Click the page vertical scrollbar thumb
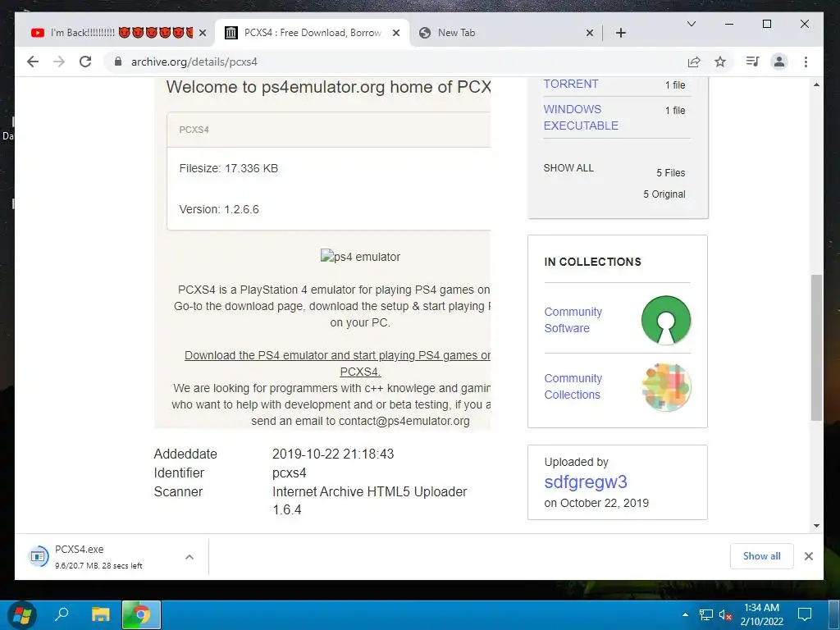Viewport: 840px width, 630px height. [816, 347]
